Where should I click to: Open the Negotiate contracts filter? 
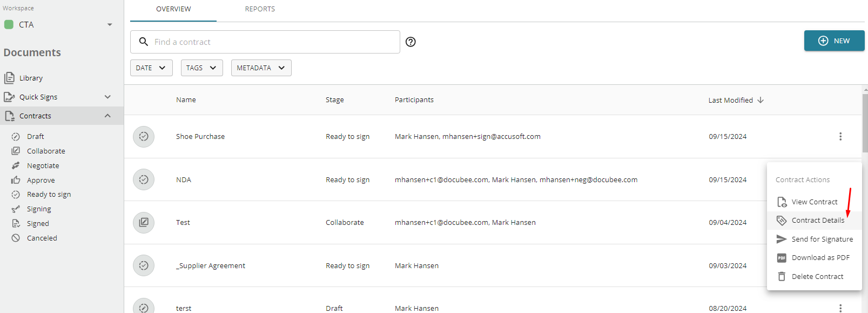click(43, 166)
